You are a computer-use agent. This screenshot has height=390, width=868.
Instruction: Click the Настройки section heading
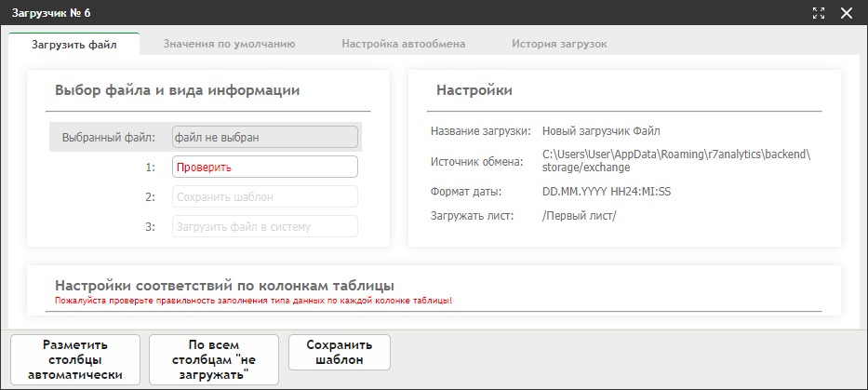(474, 90)
